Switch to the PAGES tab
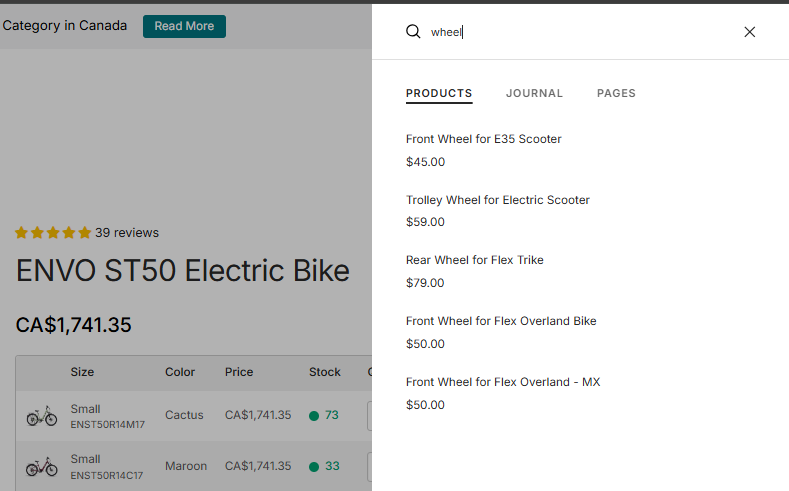 click(x=616, y=94)
